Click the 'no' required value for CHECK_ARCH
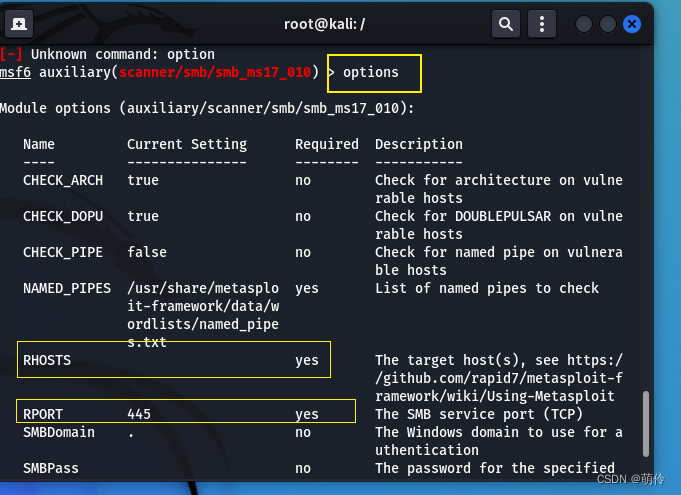Screen dimensions: 681x495 303,180
